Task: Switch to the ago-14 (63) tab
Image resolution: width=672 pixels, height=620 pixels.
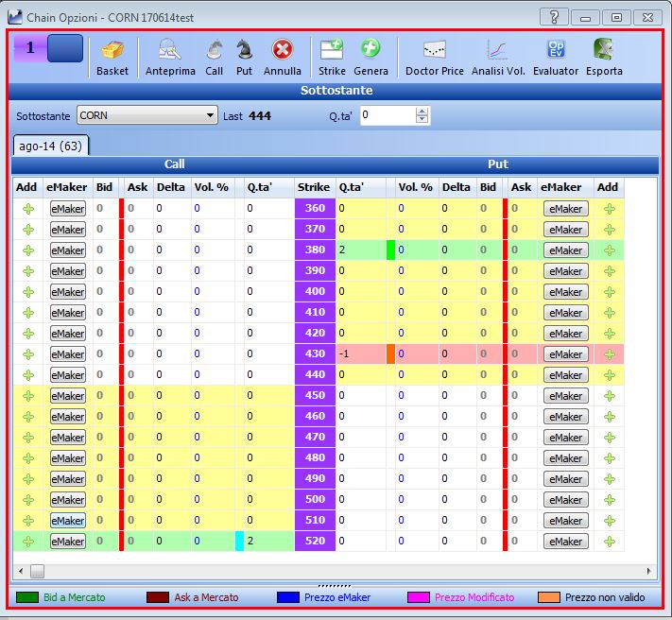Action: click(51, 146)
